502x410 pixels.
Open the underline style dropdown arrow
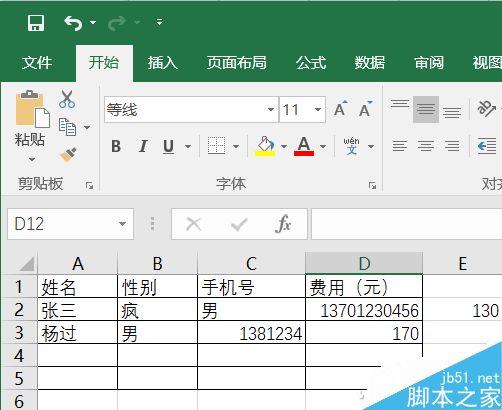point(188,146)
